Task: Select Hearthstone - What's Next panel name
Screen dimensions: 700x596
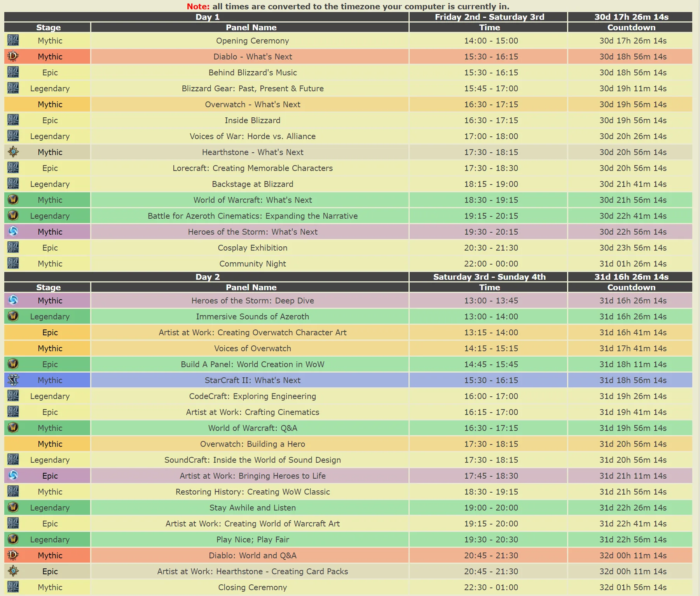Action: pos(253,152)
